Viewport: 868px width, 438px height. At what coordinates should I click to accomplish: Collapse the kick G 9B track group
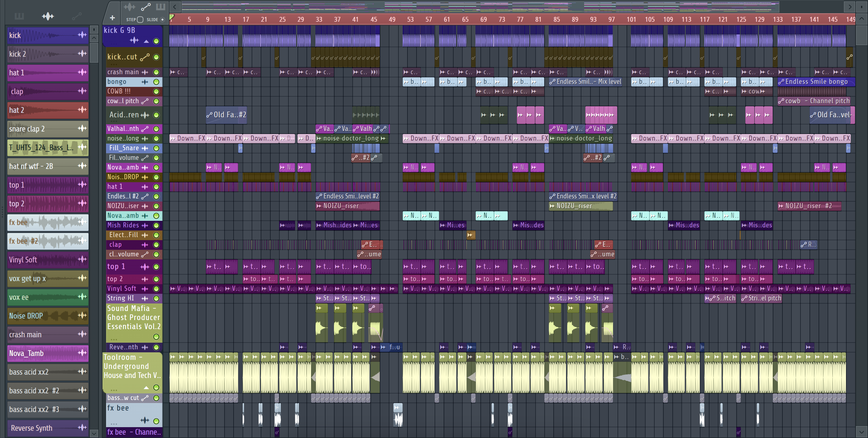point(146,41)
